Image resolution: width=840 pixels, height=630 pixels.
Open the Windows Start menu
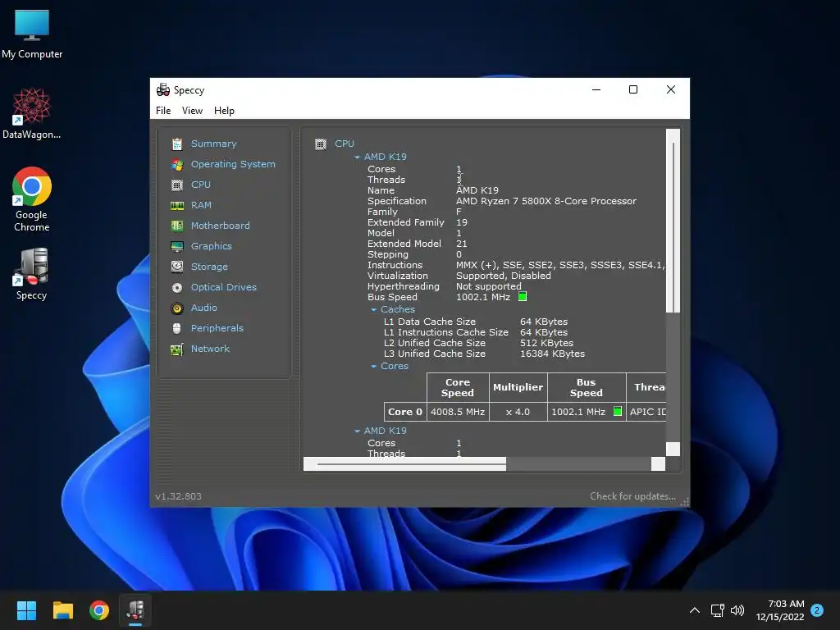tap(26, 610)
